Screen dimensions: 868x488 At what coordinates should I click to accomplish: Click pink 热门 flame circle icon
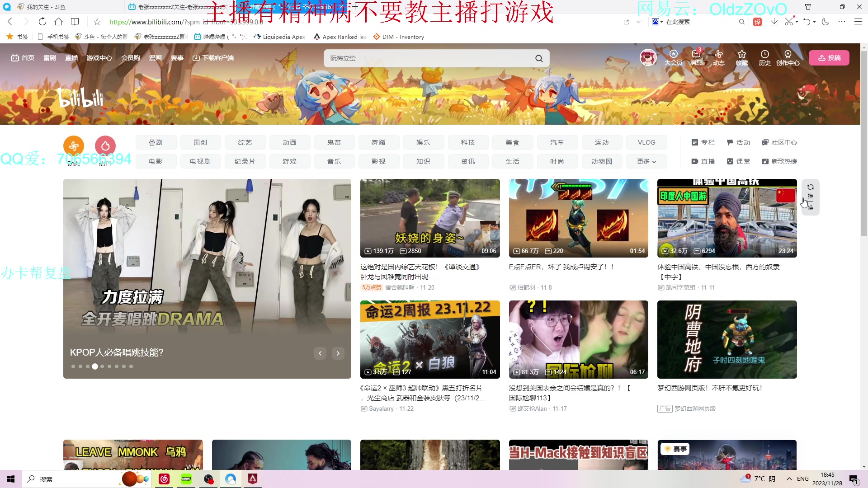(x=105, y=146)
